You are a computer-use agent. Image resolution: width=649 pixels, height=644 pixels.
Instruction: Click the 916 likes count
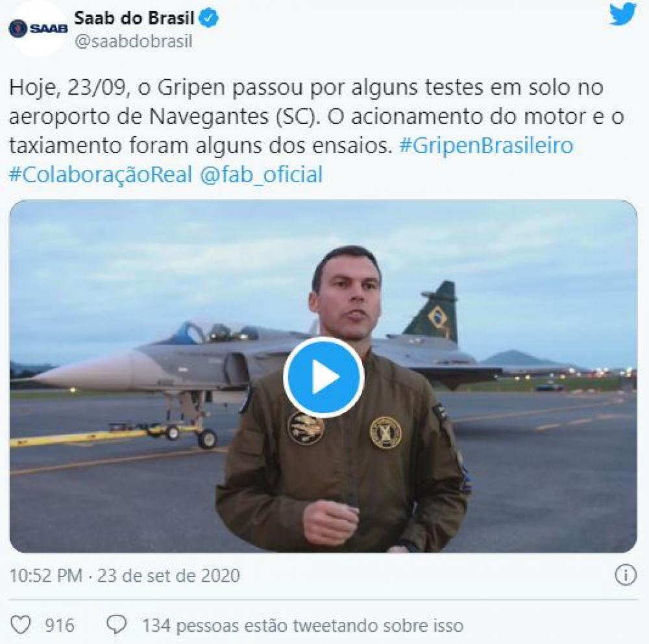coord(60,625)
